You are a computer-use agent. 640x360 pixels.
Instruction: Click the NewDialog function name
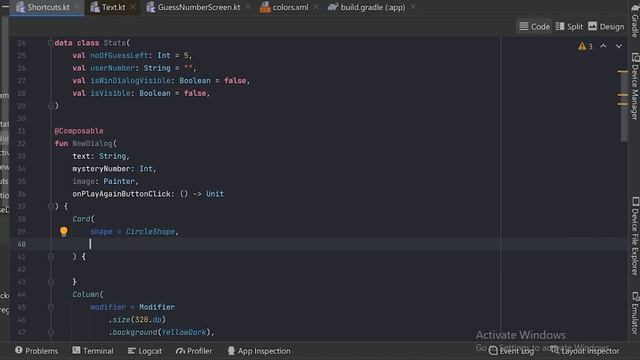92,144
